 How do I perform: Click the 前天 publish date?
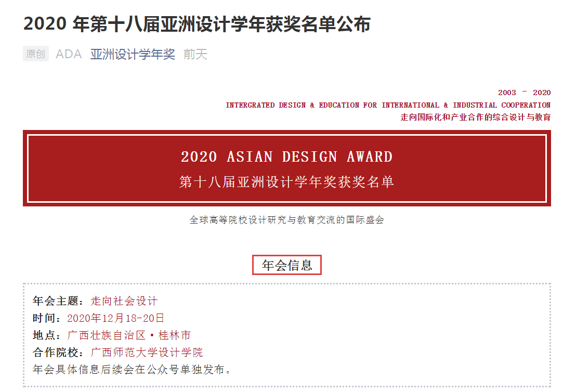pos(195,54)
